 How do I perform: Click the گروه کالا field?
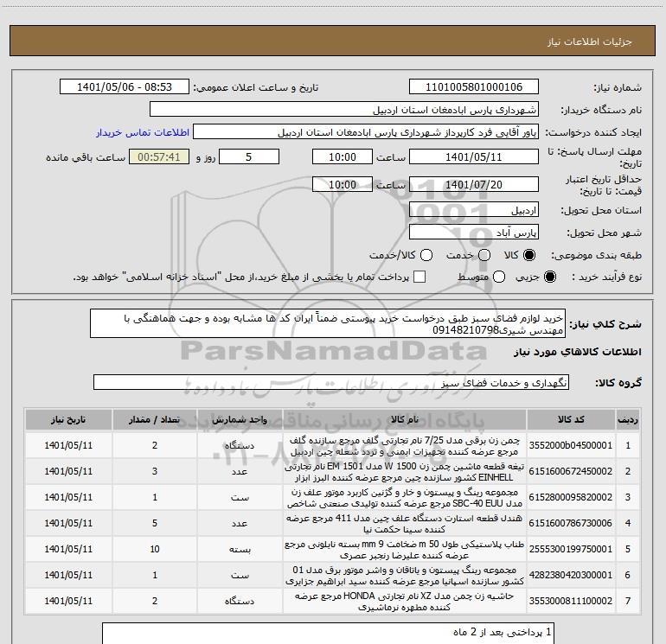coord(331,382)
